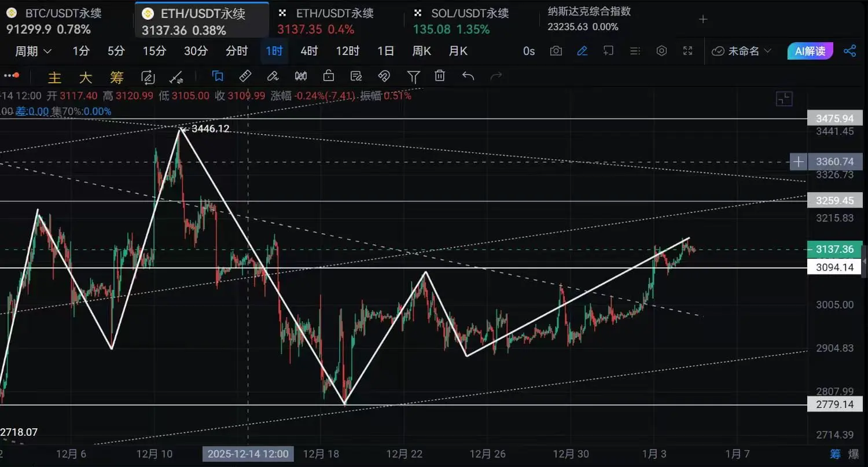The image size is (868, 467).
Task: Select the ruler measuring tool
Action: 245,76
